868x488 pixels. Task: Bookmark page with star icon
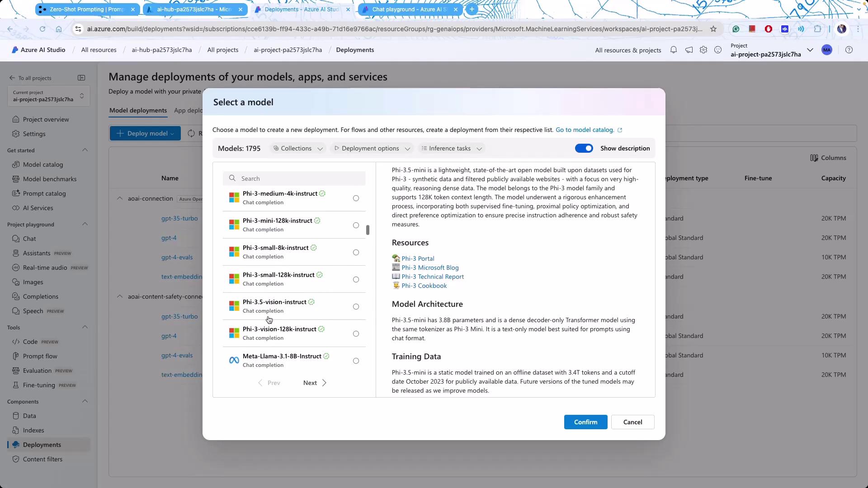click(713, 29)
